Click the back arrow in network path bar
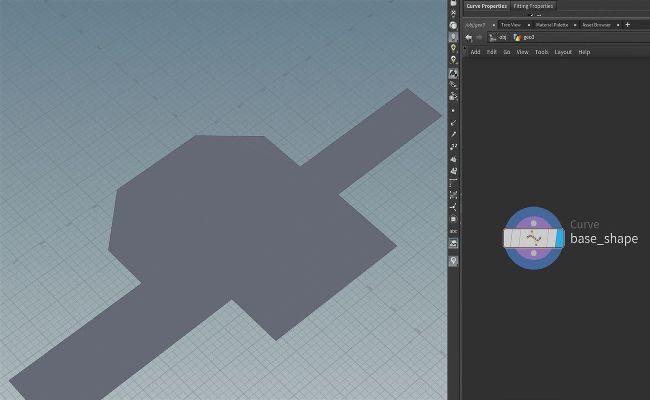 469,37
